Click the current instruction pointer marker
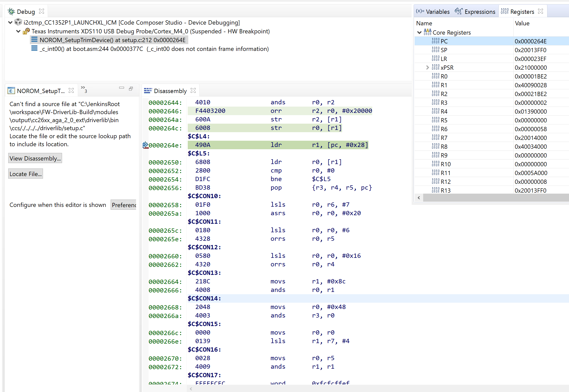The image size is (569, 392). tap(145, 145)
